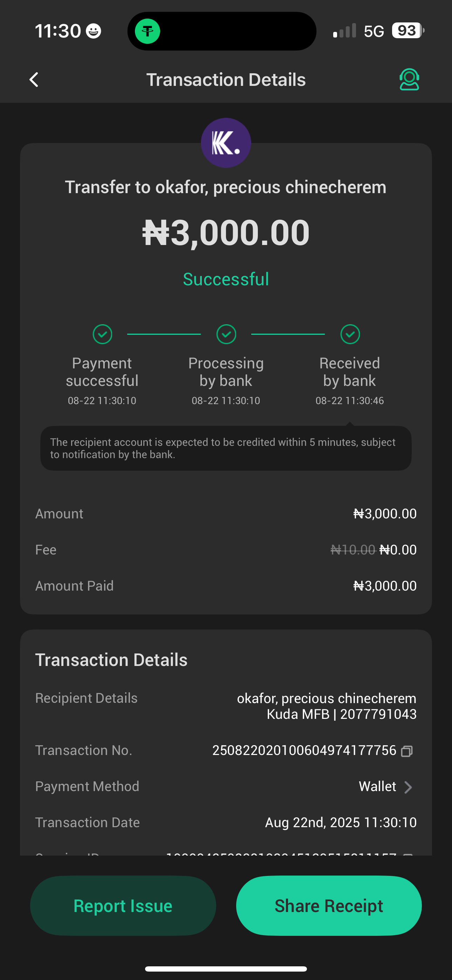Tap the Processing by bank checkmark

pyautogui.click(x=226, y=334)
